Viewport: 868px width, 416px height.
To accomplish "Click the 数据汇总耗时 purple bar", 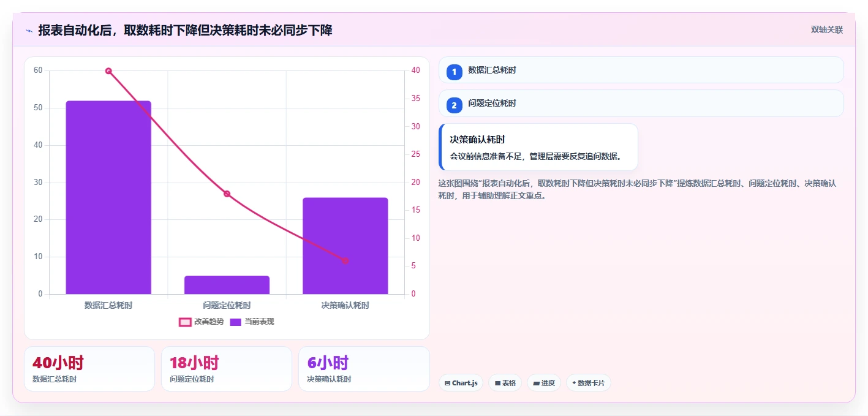I will 108,197.
